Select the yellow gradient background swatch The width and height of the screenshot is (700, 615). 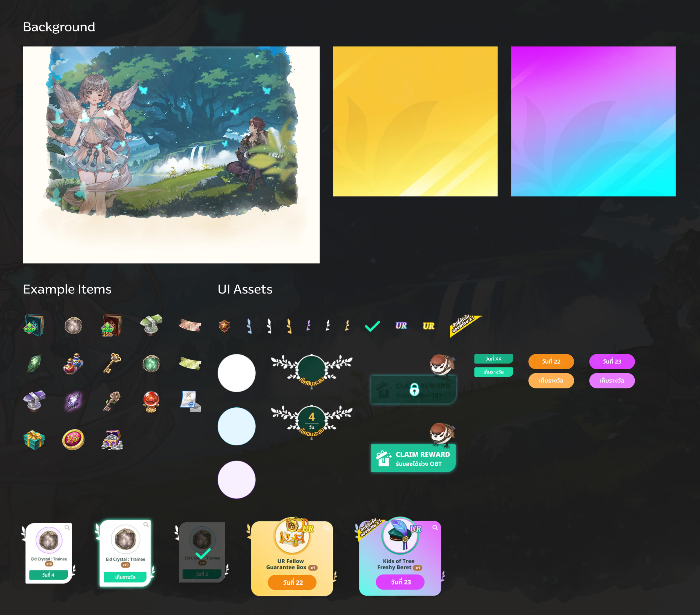tap(415, 121)
